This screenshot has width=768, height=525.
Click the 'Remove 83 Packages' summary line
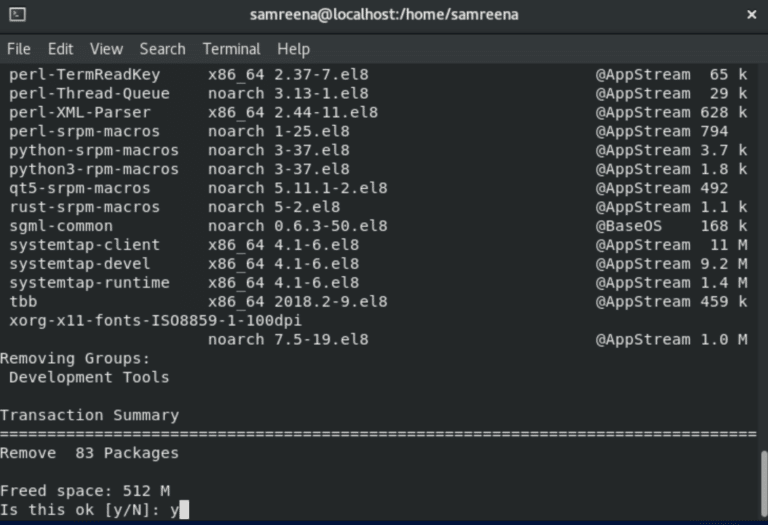tap(89, 453)
